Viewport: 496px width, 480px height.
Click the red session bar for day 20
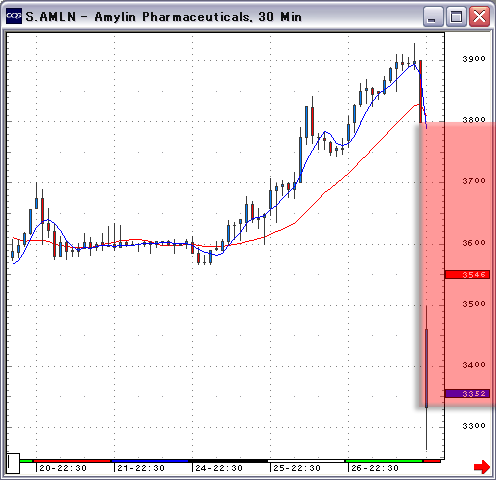tap(72, 461)
